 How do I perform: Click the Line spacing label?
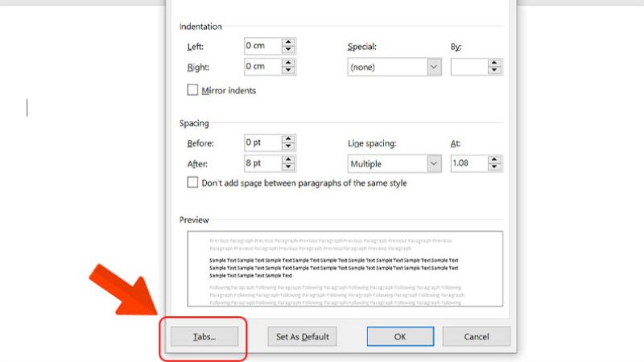pos(372,143)
